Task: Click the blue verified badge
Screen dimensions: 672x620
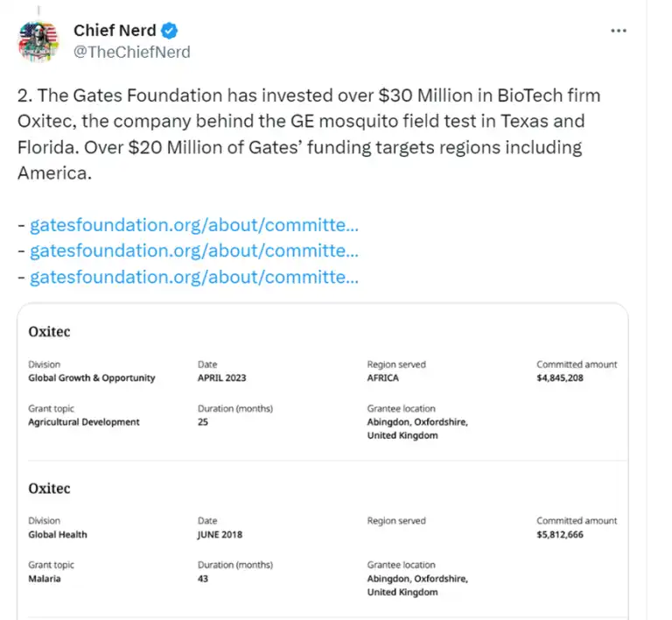Action: pyautogui.click(x=170, y=32)
